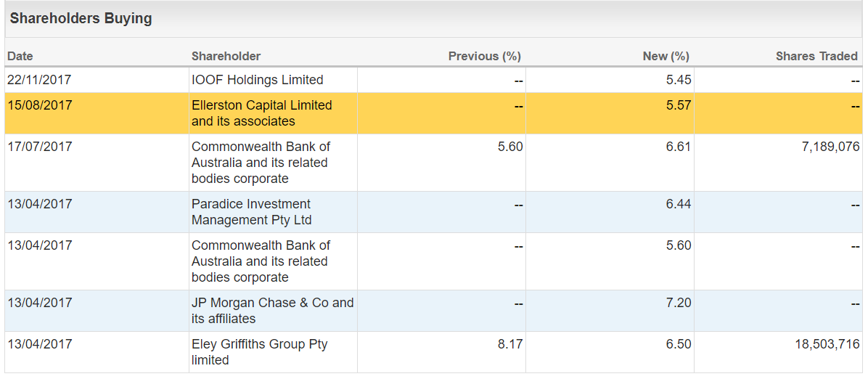Click the Date column header
The height and width of the screenshot is (379, 868).
20,56
